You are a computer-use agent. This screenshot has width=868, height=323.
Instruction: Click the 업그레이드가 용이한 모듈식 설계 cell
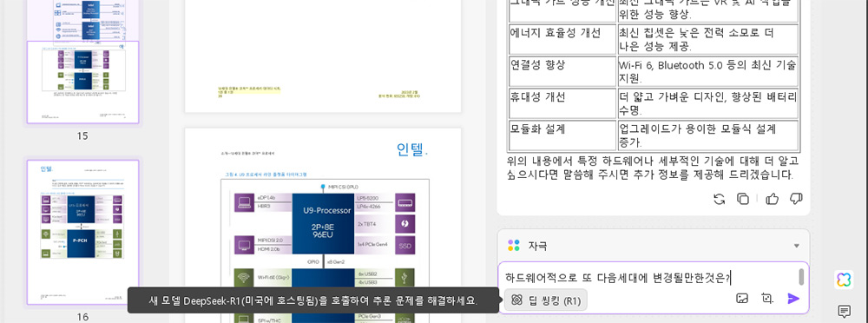[708, 135]
